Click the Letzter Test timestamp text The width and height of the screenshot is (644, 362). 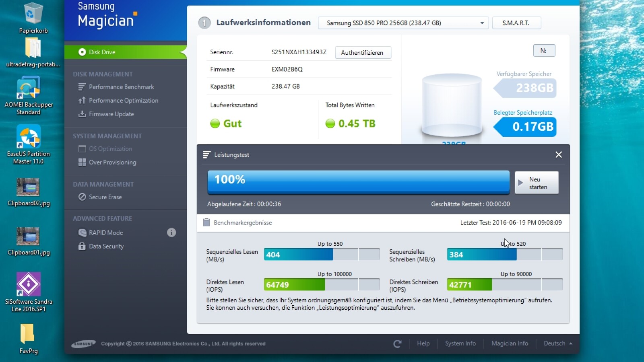point(511,222)
